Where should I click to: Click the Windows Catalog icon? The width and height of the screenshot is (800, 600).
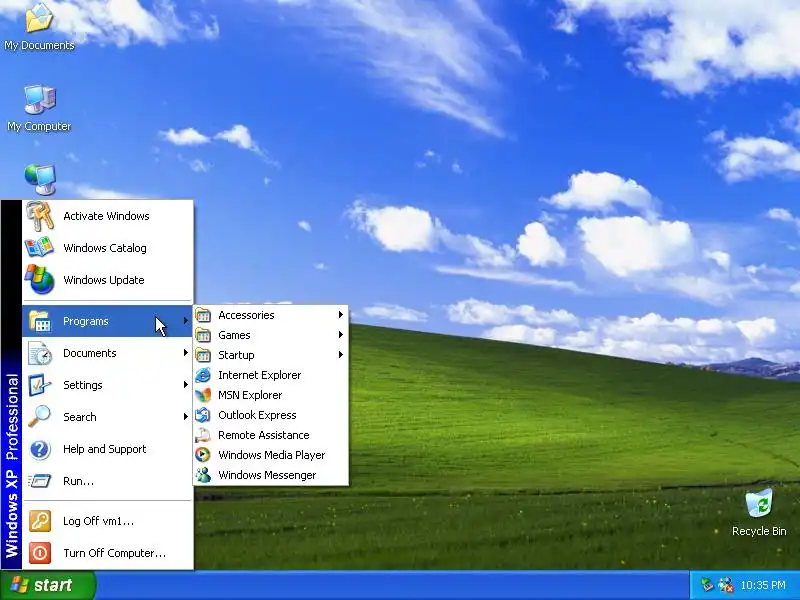pyautogui.click(x=39, y=248)
